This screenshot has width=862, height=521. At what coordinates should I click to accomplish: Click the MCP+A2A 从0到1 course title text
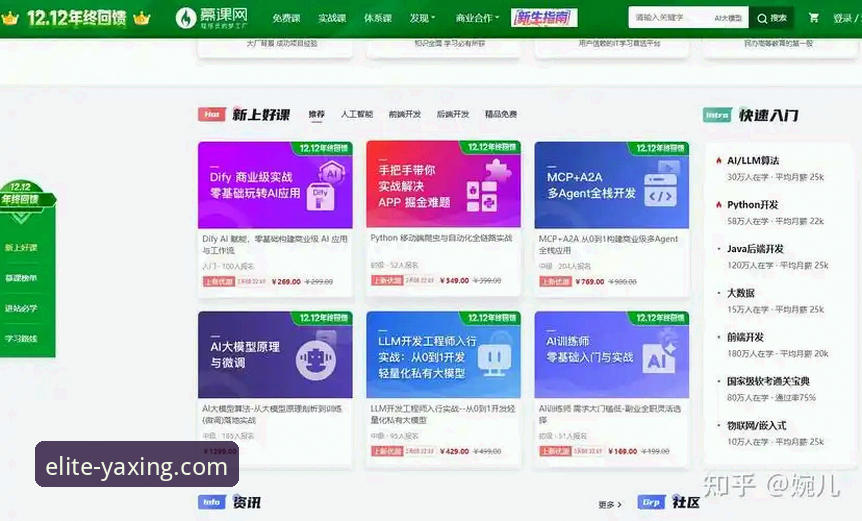point(608,245)
